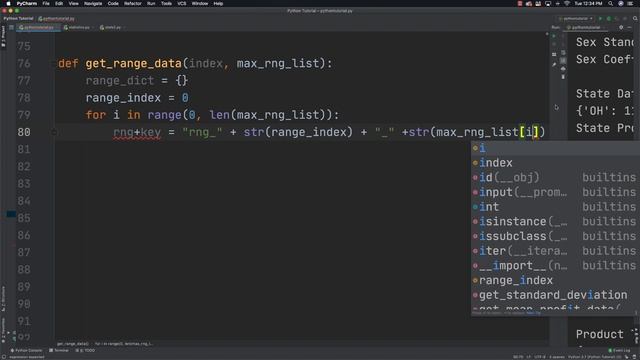Viewport: 640px width, 360px height.
Task: Toggle scroll-to-end icon in Run panel
Action: [x=563, y=60]
